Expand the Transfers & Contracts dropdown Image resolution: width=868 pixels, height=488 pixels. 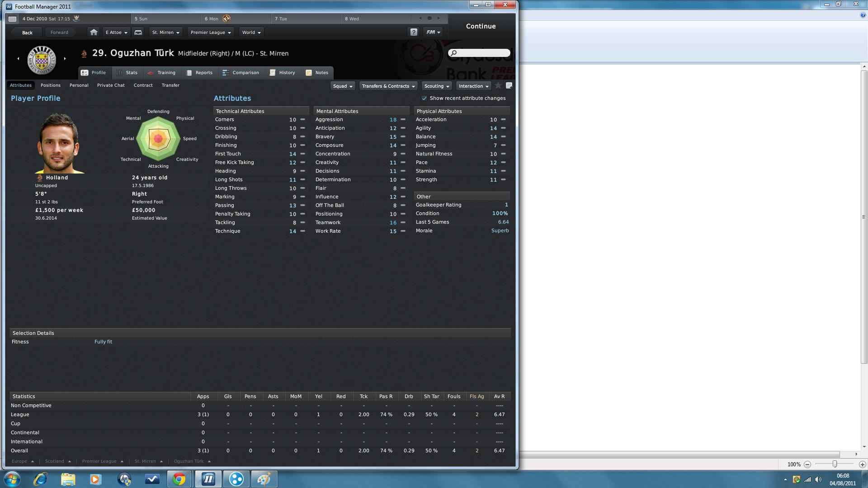click(388, 86)
